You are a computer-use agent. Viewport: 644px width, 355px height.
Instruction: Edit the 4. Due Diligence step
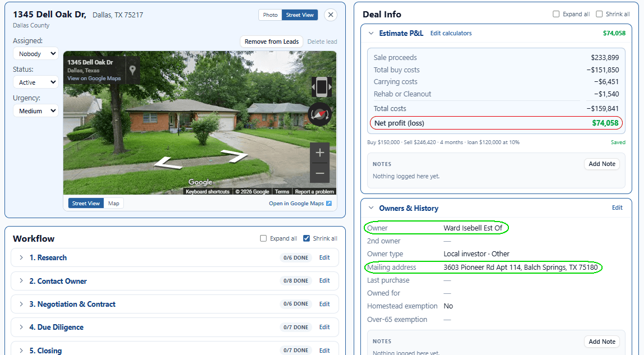[x=325, y=327]
